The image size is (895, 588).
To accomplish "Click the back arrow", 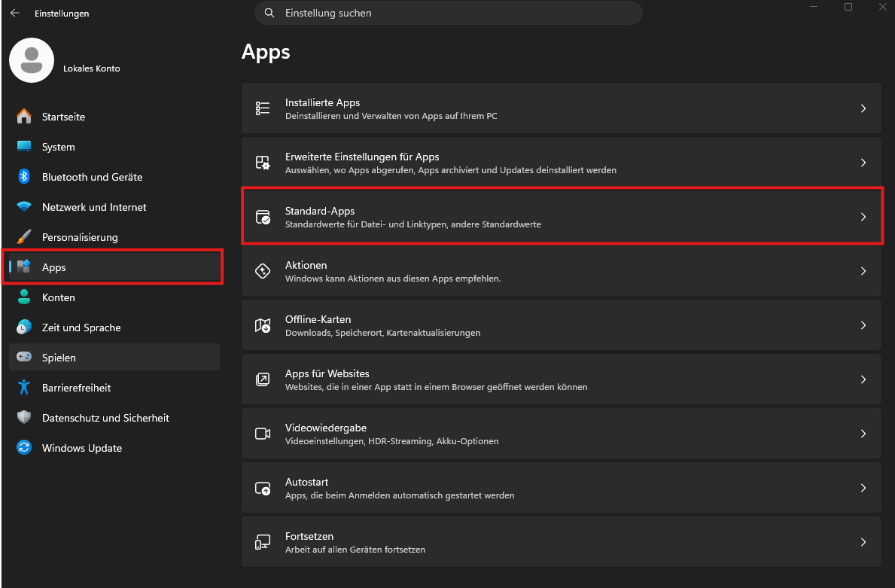I will click(14, 13).
